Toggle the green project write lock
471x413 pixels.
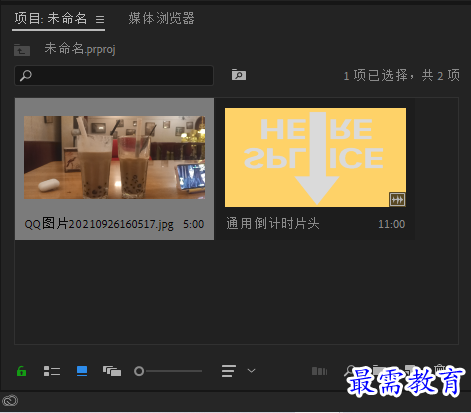point(21,371)
